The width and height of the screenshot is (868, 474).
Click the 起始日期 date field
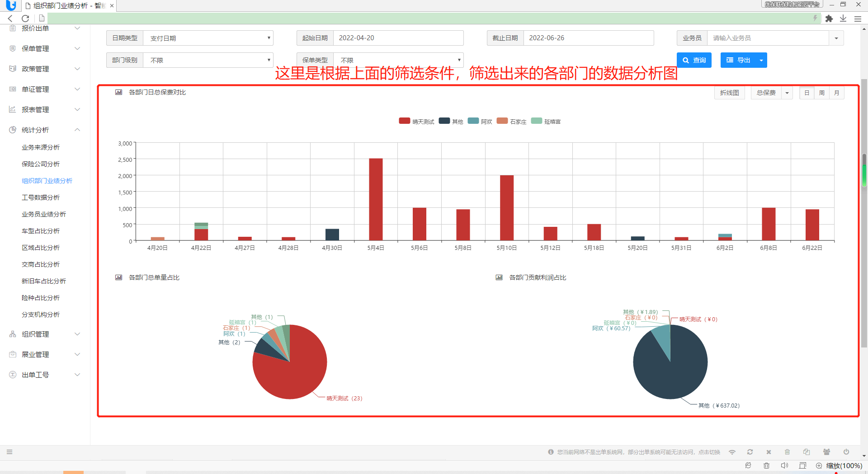[398, 38]
